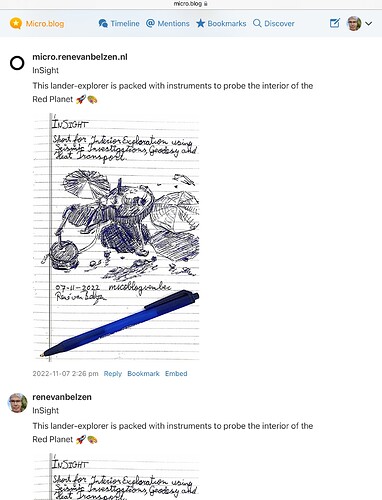The image size is (382, 500).
Task: Switch to the Bookmarks tab
Action: (x=221, y=23)
